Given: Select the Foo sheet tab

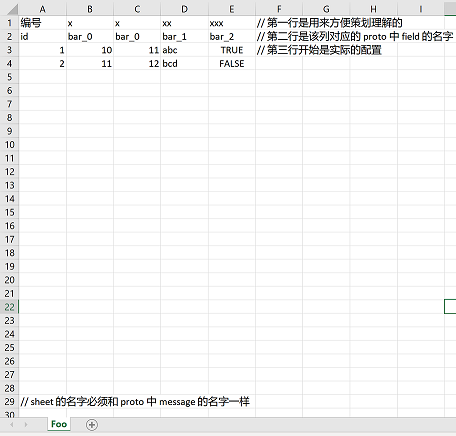Looking at the screenshot, I should [59, 424].
